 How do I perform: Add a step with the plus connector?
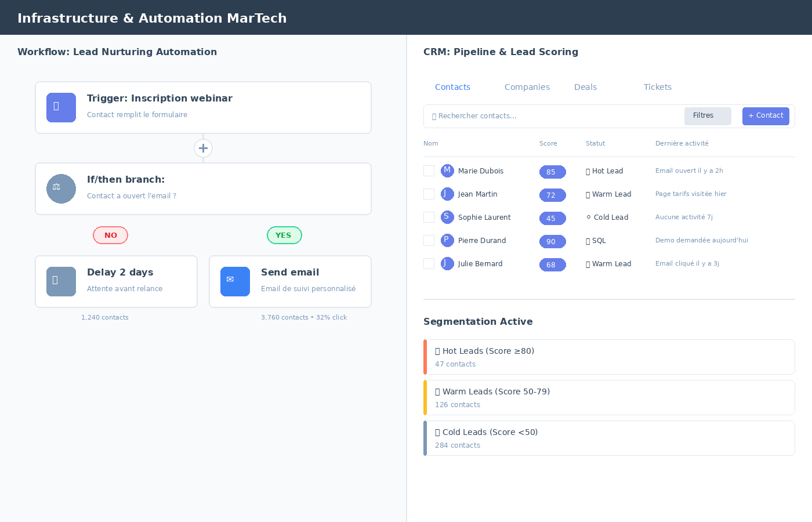(x=203, y=148)
